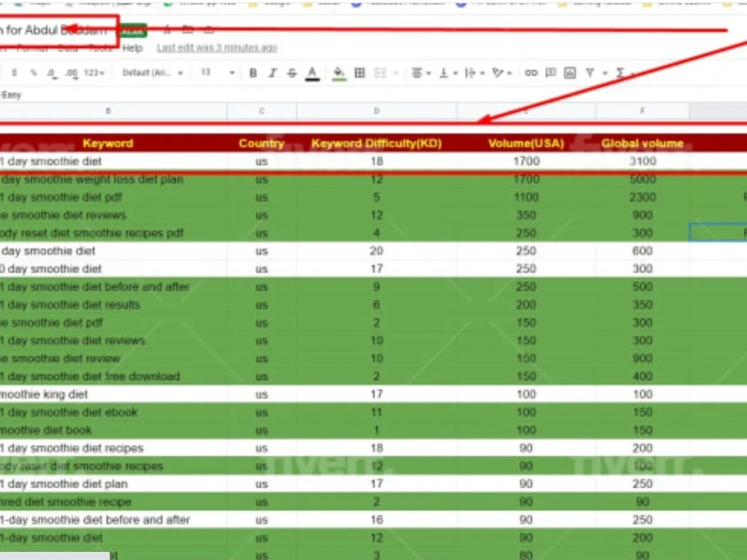Toggle bold formatting
747x560 pixels.
click(x=253, y=73)
